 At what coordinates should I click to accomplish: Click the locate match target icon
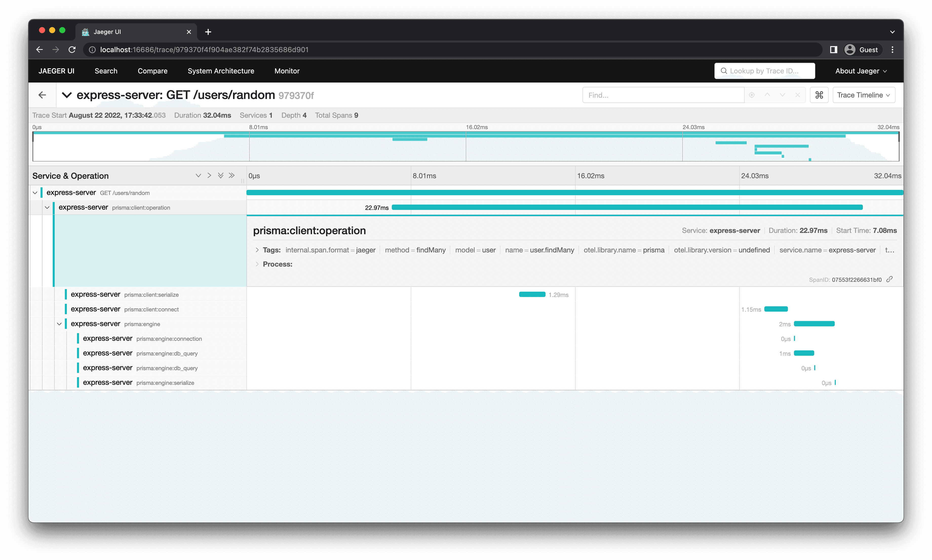(752, 95)
